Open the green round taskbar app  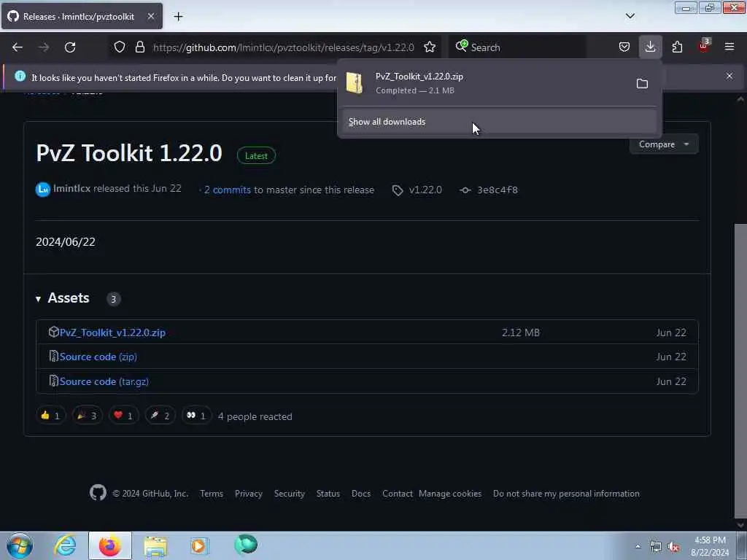[246, 545]
